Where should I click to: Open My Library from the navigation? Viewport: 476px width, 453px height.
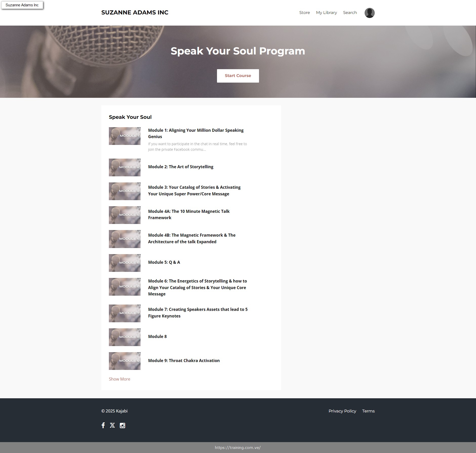(326, 13)
